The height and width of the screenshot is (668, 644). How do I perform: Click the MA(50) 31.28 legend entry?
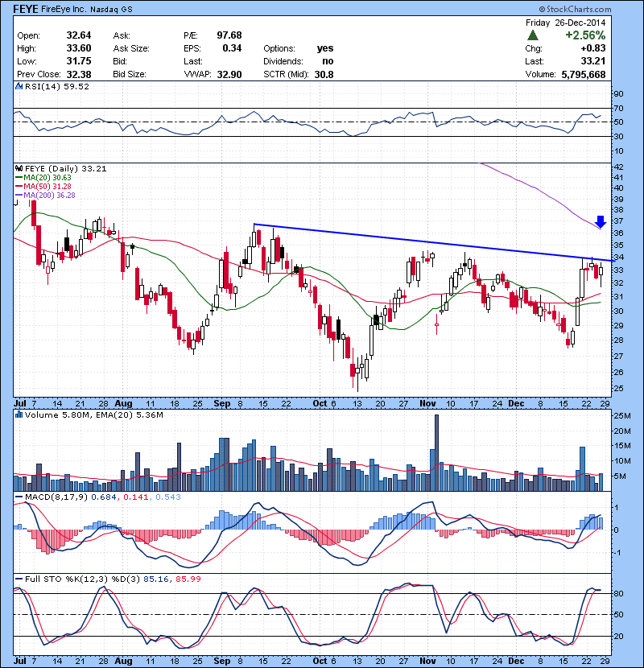coord(47,187)
